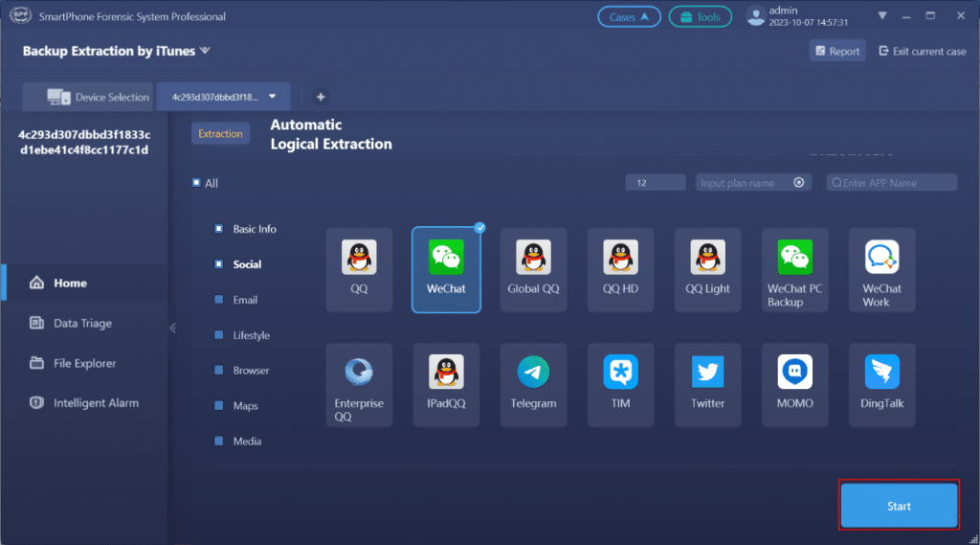980x545 pixels.
Task: Start the extraction with Start button
Action: (x=899, y=506)
